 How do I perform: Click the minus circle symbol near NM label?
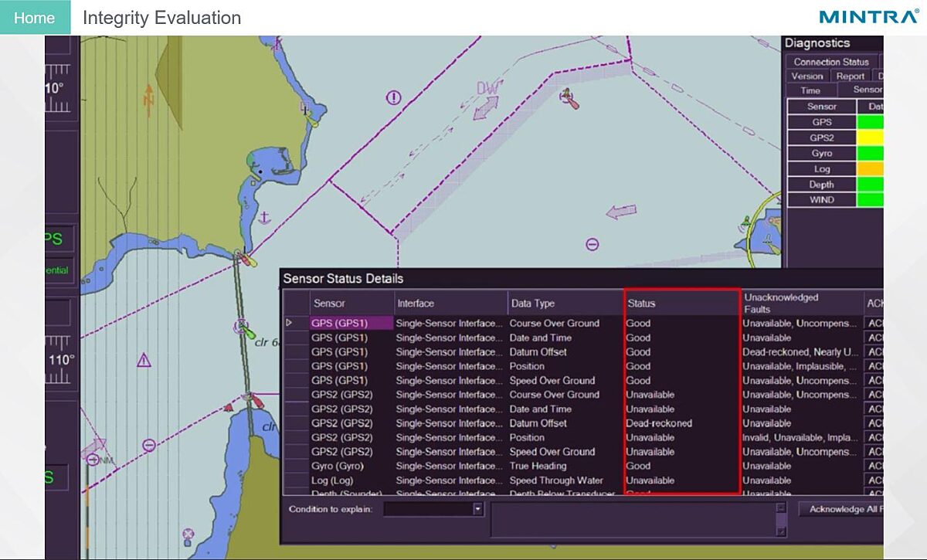[x=149, y=445]
